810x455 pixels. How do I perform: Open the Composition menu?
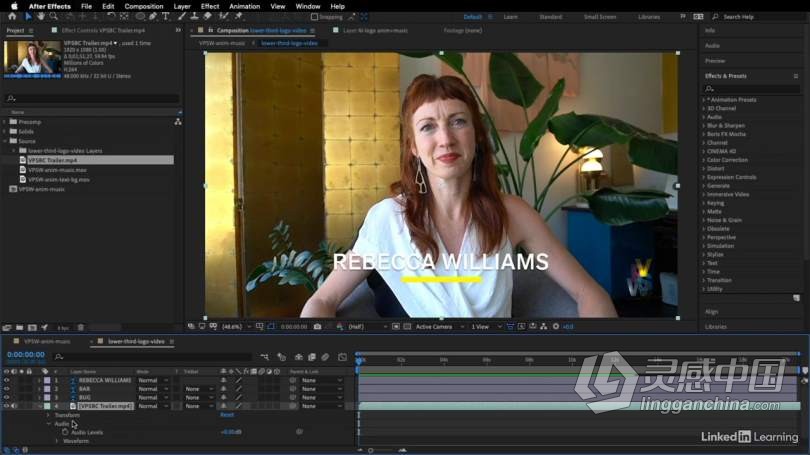(144, 6)
